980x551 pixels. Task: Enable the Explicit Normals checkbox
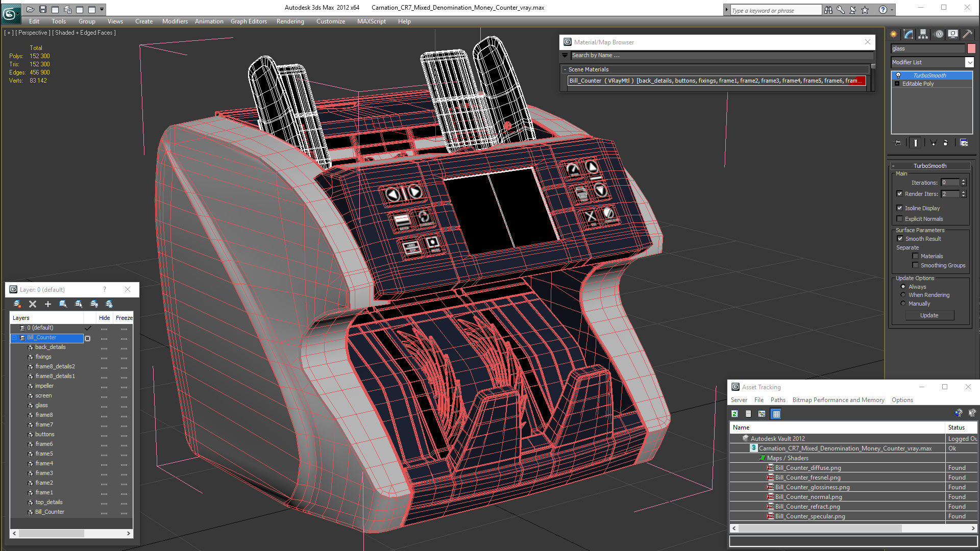pos(900,219)
